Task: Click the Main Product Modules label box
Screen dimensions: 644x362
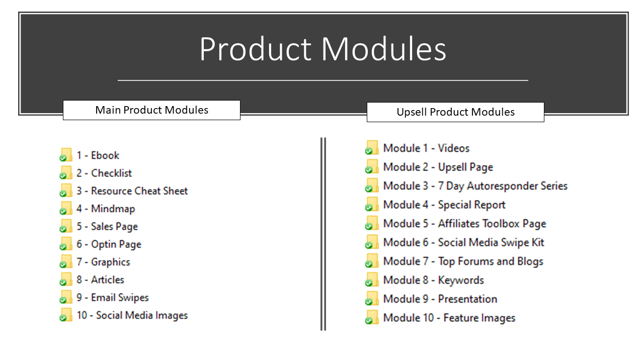Action: 151,110
